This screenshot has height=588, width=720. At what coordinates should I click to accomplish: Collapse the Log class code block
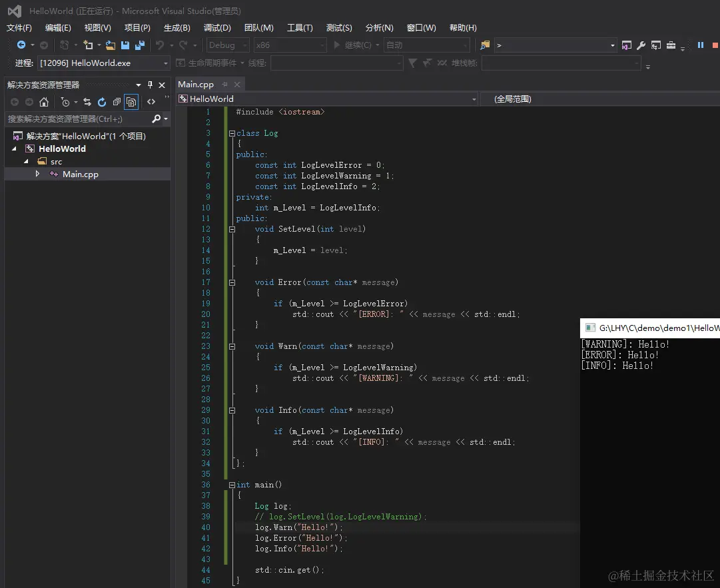click(232, 133)
